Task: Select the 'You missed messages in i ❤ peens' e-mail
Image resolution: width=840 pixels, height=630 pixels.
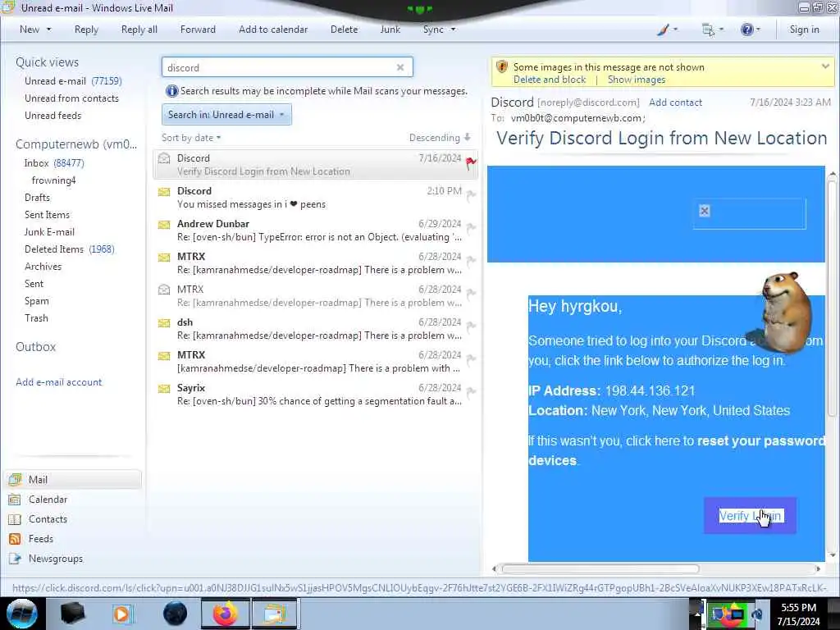Action: coord(315,197)
